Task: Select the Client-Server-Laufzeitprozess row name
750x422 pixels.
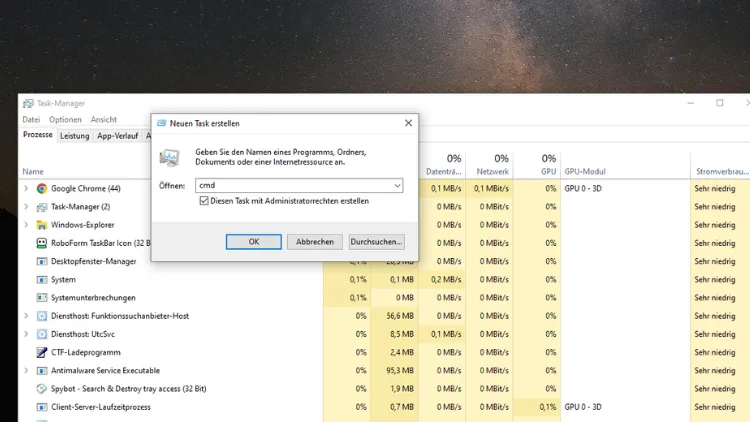Action: [100, 407]
